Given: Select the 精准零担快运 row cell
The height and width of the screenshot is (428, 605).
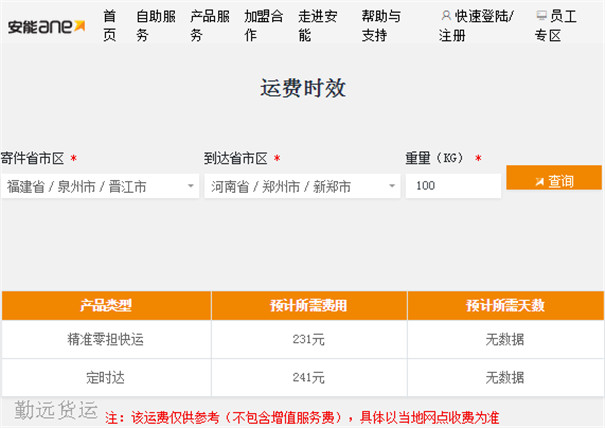Looking at the screenshot, I should coord(106,340).
